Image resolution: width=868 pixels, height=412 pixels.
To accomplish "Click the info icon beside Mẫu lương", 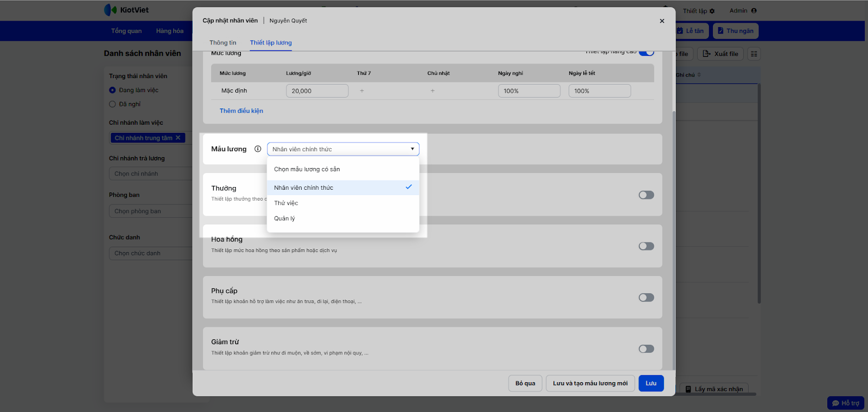I will point(258,149).
